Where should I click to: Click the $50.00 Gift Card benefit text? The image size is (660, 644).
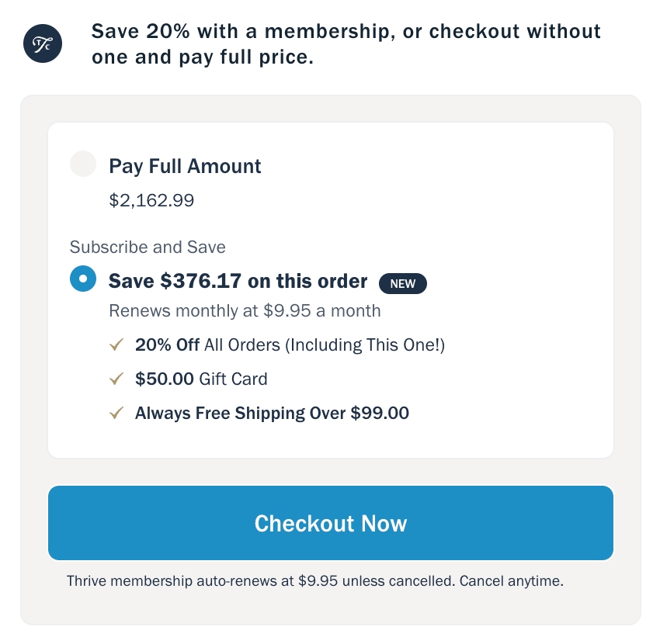point(201,379)
